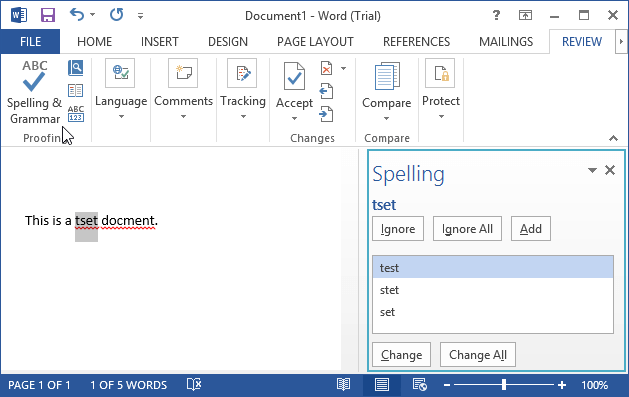Click the Compare documents icon
The image size is (629, 397).
coord(387,76)
